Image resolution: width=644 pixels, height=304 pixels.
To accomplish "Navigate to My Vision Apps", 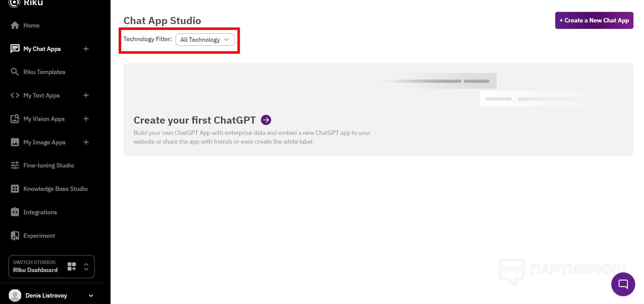I will pyautogui.click(x=44, y=119).
